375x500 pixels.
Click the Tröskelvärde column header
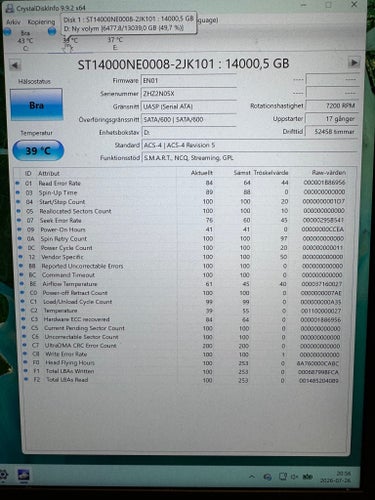click(x=271, y=173)
